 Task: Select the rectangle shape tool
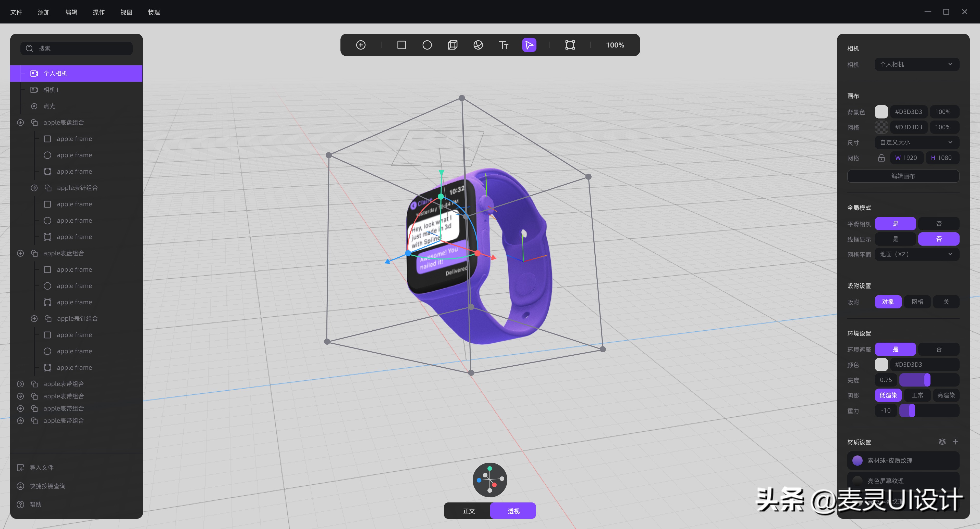click(401, 45)
